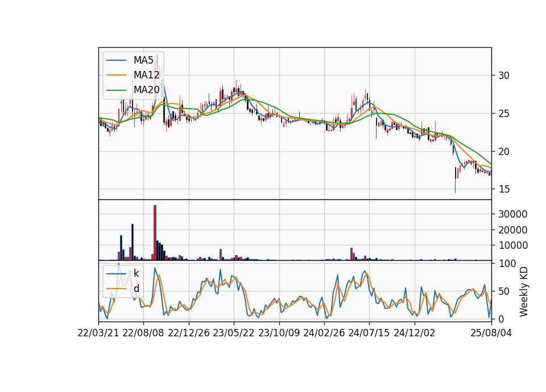Viewport: 546px width, 392px height.
Task: Click the 24/07/15 date axis label
Action: [369, 333]
